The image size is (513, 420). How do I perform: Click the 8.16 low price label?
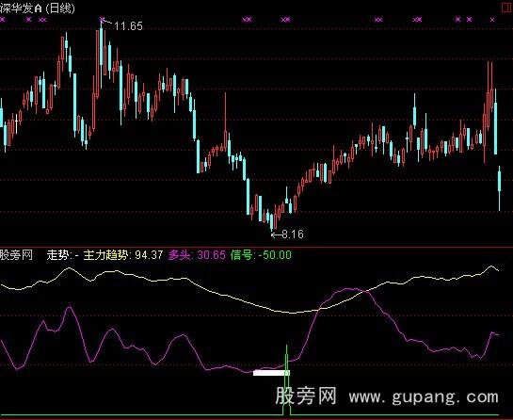pos(293,234)
